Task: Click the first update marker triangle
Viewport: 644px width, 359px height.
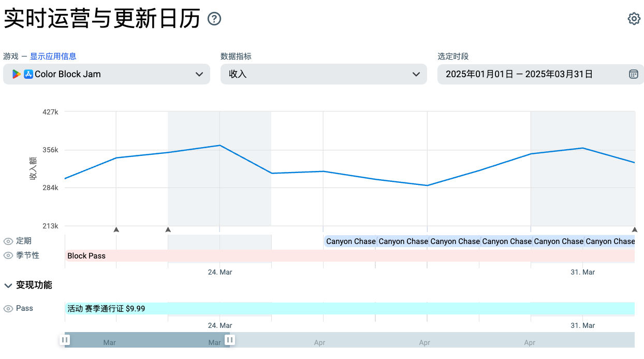Action: click(x=116, y=229)
